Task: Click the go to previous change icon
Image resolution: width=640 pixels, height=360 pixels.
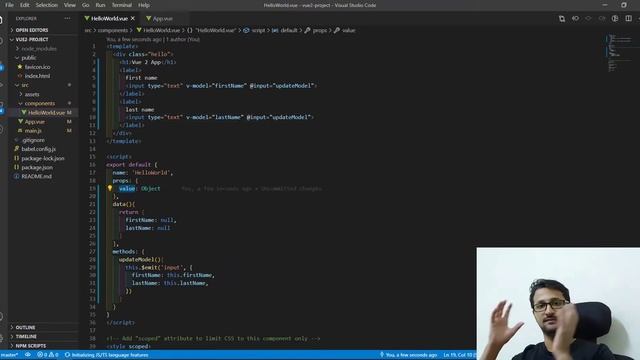Action: [575, 19]
